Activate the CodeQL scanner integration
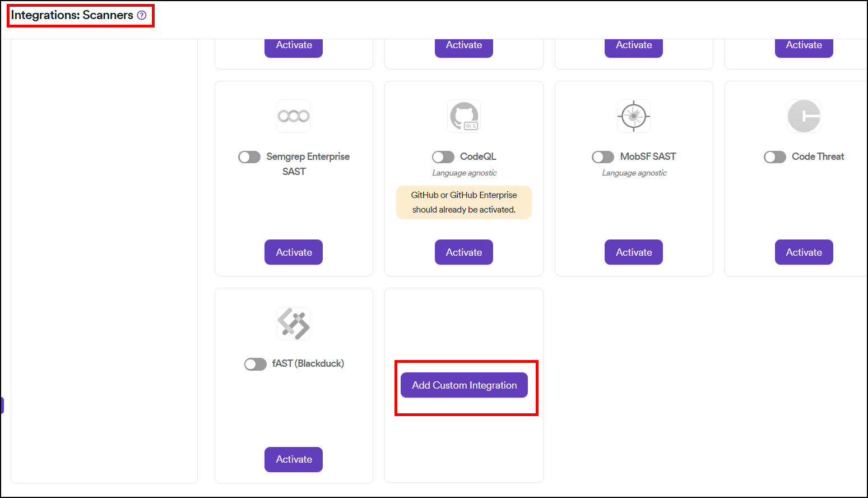868x498 pixels. tap(464, 252)
